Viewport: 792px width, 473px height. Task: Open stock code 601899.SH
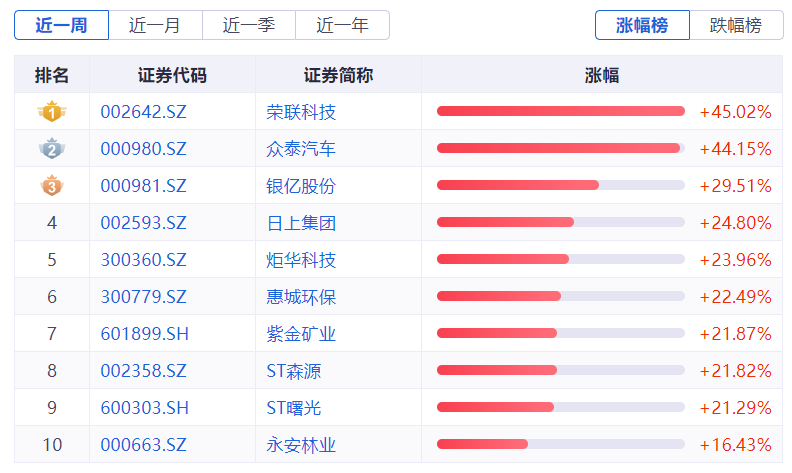point(144,334)
